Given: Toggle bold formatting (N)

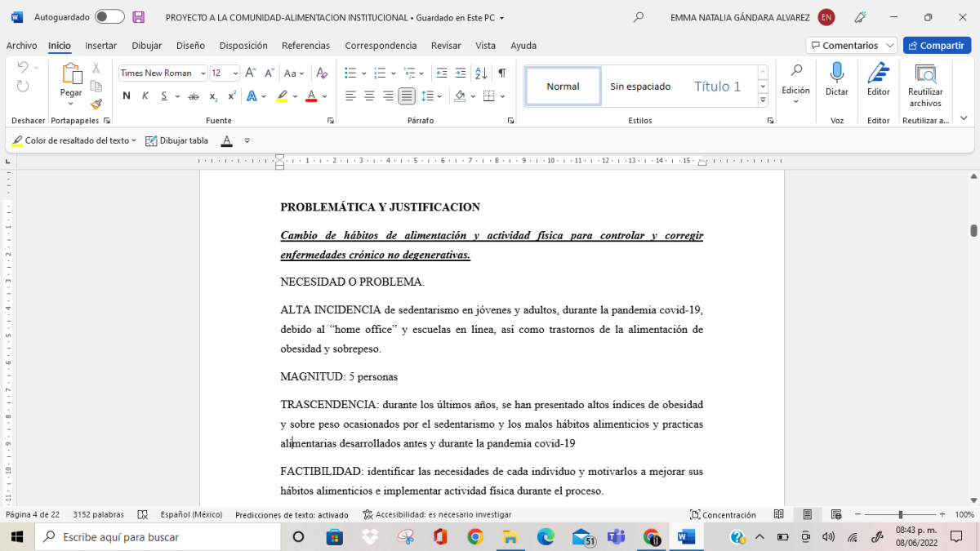Looking at the screenshot, I should coord(127,96).
